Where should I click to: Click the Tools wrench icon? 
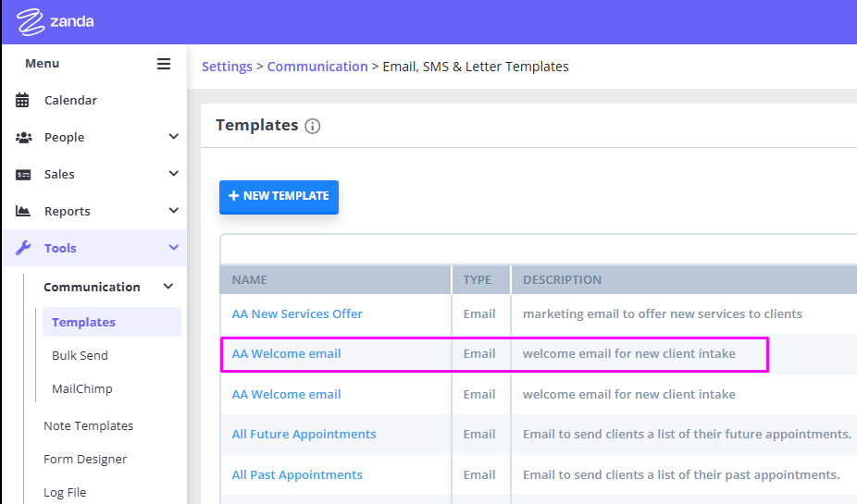(23, 248)
